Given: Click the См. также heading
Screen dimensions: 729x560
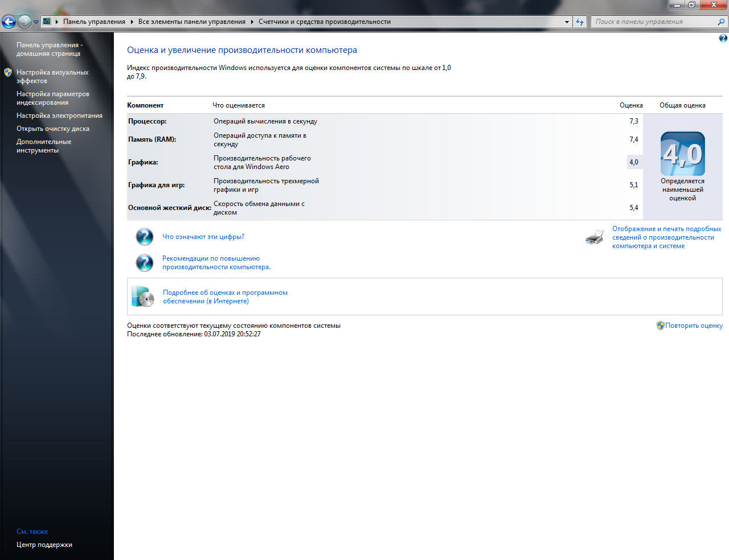Looking at the screenshot, I should pos(32,532).
